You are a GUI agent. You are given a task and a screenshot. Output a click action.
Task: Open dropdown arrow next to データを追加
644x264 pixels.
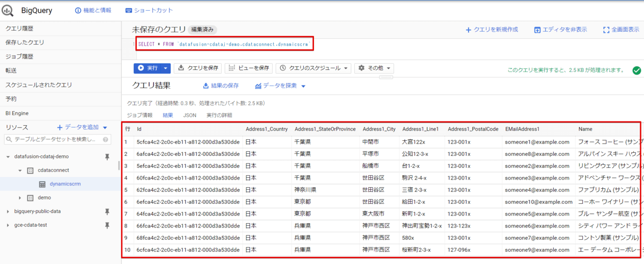[105, 127]
